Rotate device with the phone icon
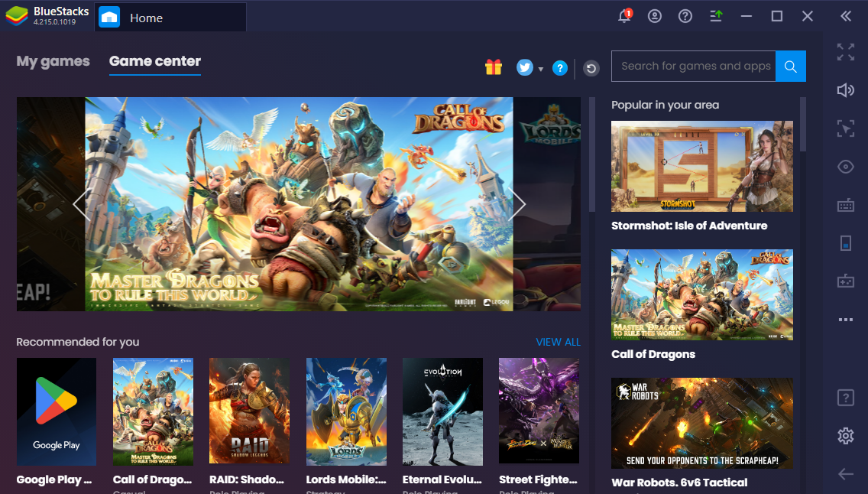The width and height of the screenshot is (868, 494). pyautogui.click(x=845, y=242)
